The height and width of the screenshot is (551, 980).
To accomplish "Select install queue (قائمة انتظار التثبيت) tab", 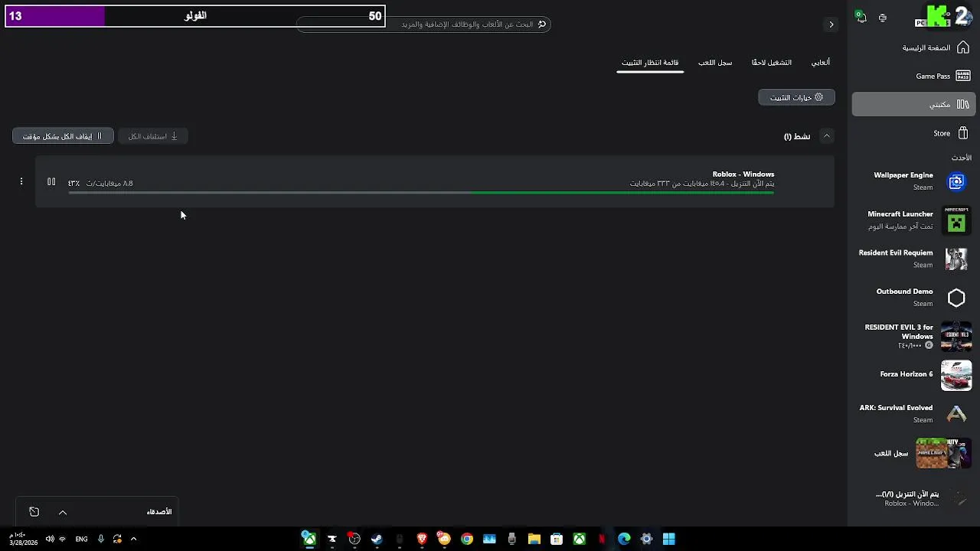I will [x=650, y=63].
